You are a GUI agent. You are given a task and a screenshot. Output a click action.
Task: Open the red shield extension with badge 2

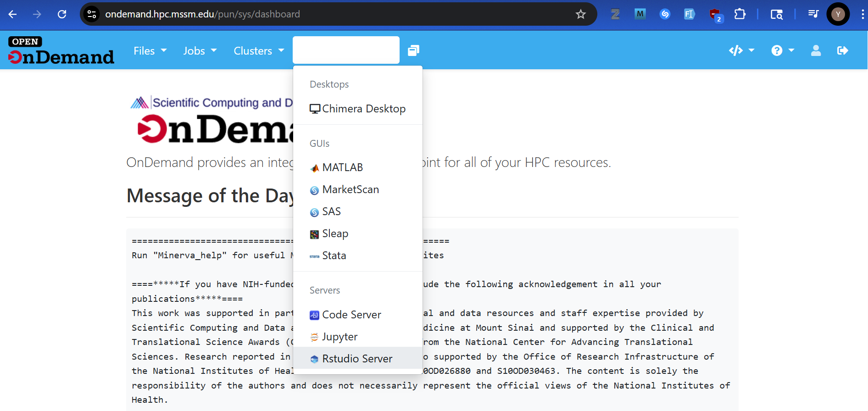point(715,15)
